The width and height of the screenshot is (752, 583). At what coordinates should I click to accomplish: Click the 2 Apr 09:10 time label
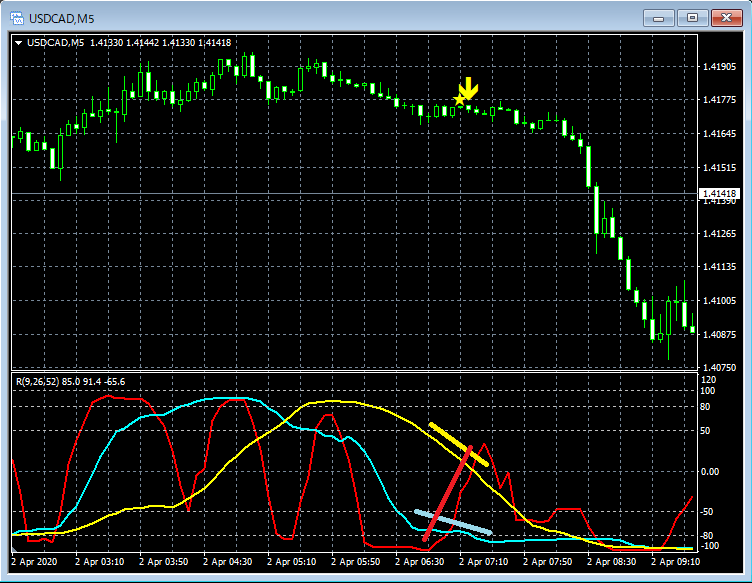tap(674, 563)
